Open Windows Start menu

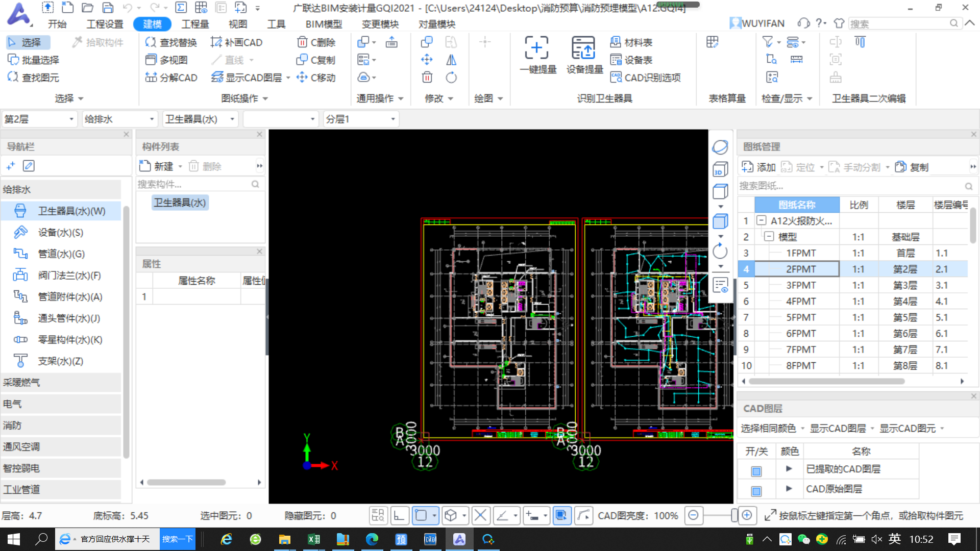click(x=14, y=539)
